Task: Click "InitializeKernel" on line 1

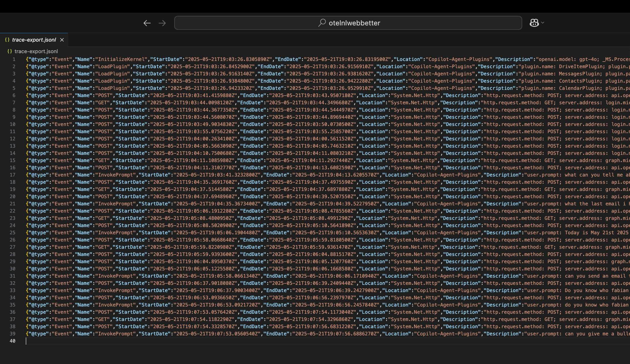Action: (x=121, y=59)
